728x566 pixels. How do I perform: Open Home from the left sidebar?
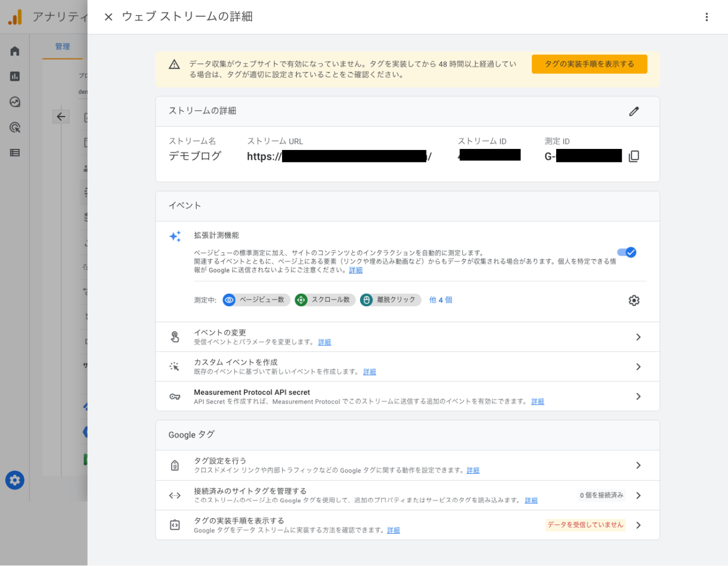click(x=15, y=51)
